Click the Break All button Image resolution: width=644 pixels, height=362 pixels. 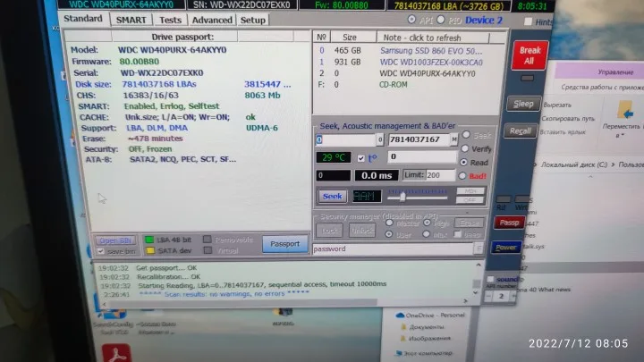coord(530,55)
